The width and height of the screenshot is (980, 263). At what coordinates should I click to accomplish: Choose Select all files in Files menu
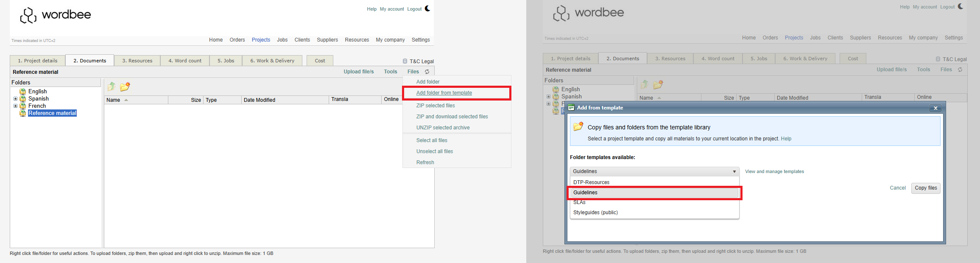coord(432,140)
